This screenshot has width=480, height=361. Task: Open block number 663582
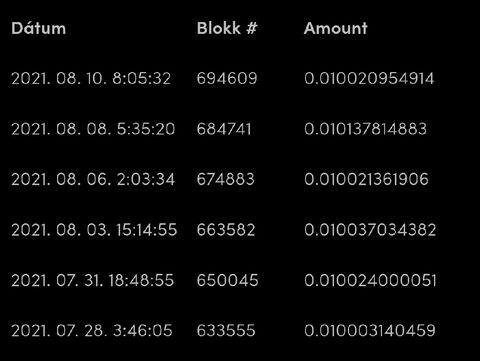click(x=226, y=230)
